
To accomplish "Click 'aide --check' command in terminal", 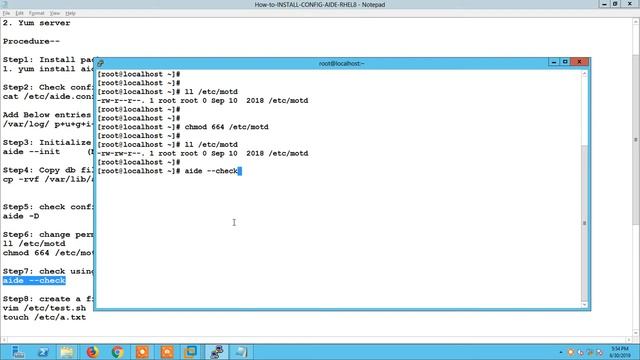I will [211, 171].
